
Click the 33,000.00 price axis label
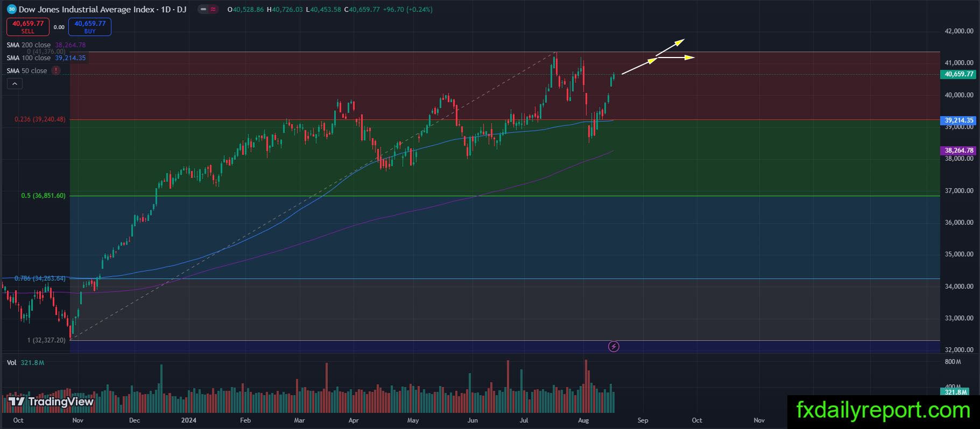(959, 318)
